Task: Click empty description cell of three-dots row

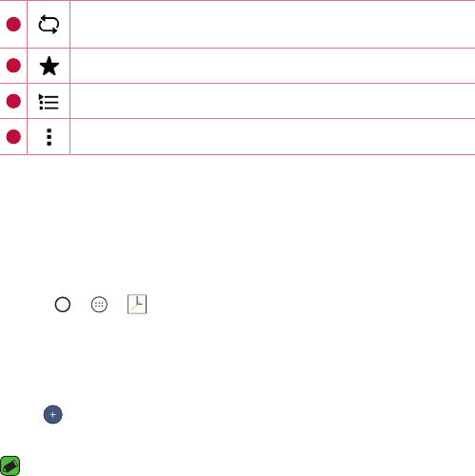Action: [272, 137]
